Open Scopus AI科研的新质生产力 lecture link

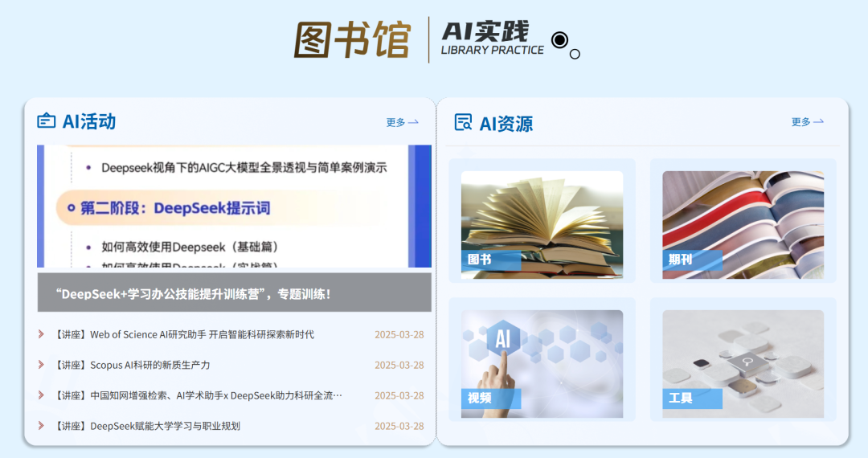[149, 365]
